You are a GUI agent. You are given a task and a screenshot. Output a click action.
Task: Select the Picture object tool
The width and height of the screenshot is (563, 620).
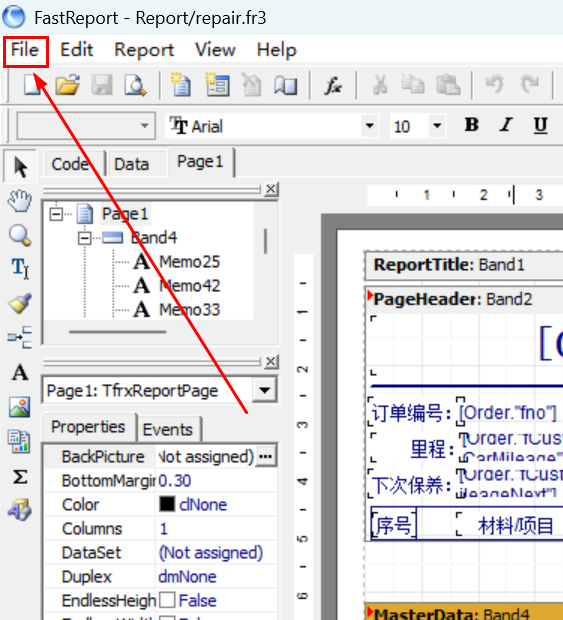(20, 407)
